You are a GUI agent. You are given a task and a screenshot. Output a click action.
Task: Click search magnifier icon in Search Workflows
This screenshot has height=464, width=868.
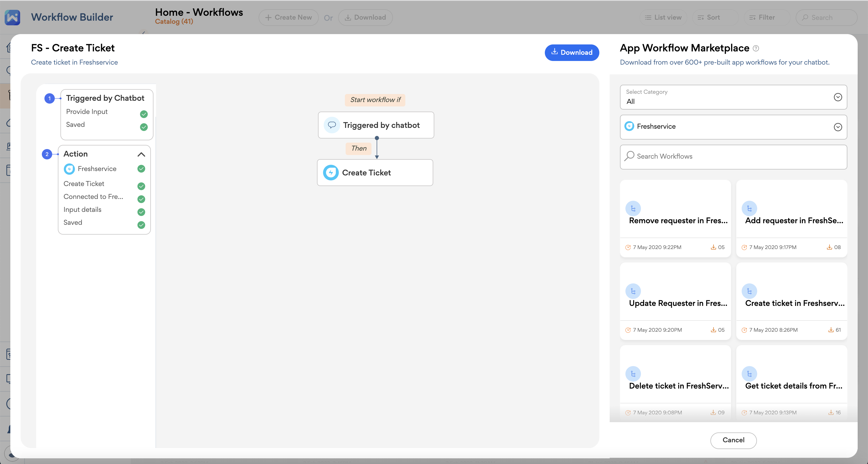629,156
